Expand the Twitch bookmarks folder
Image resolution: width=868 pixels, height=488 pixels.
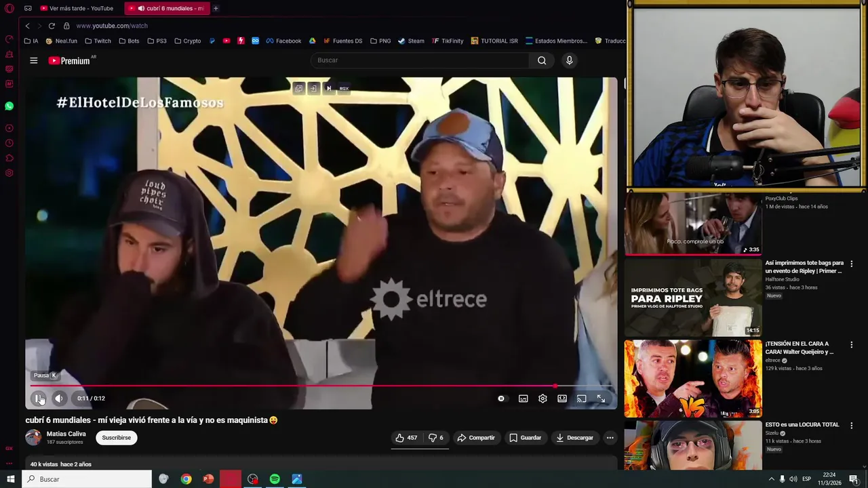(x=98, y=41)
